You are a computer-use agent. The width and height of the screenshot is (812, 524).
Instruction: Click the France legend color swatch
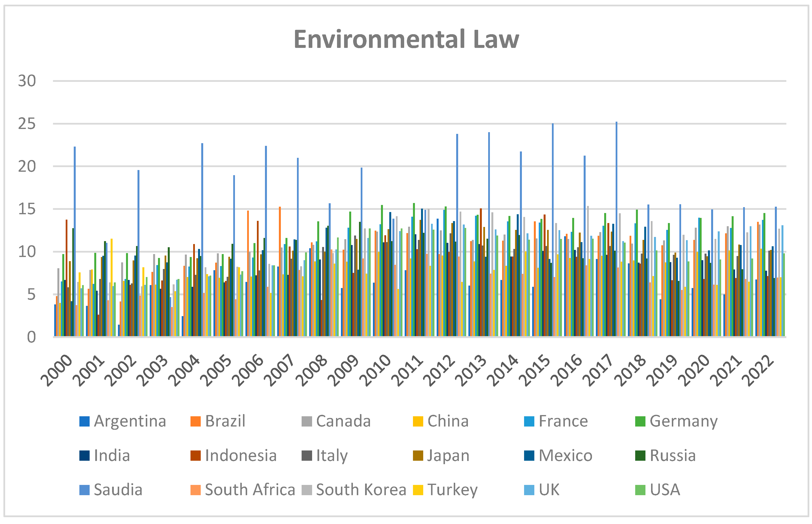click(x=529, y=421)
